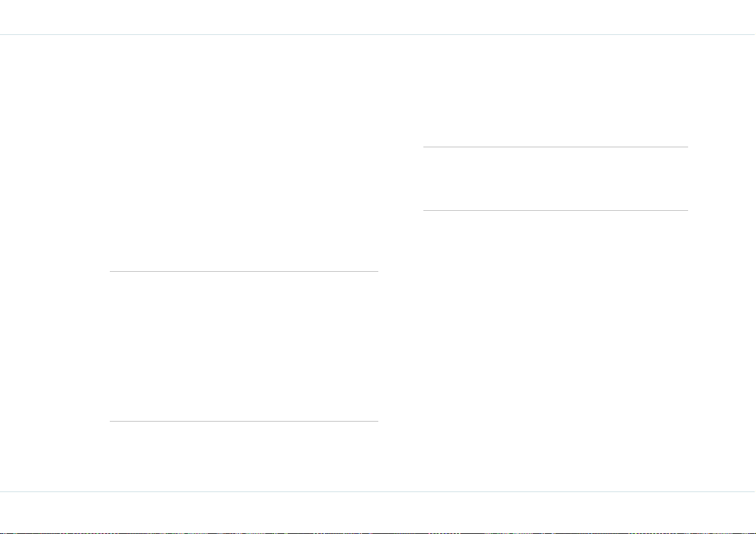Viewport: 756px width, 534px height.
Task: Click left end of left column's upper divider
Action: point(111,272)
